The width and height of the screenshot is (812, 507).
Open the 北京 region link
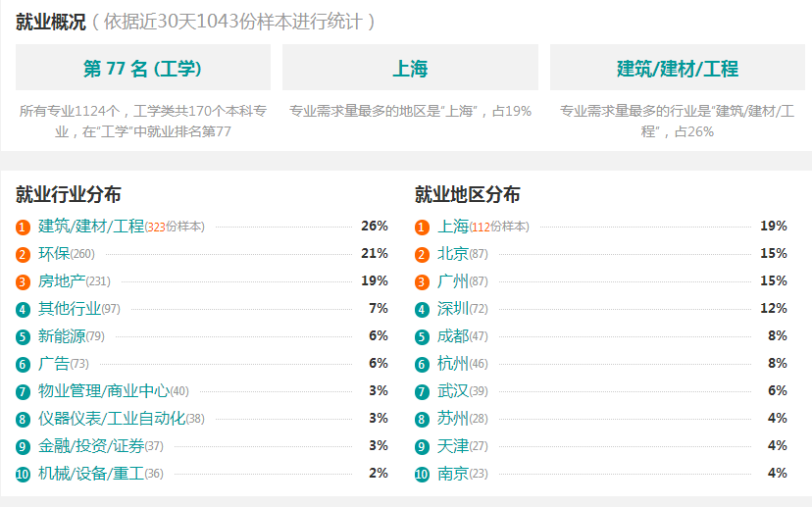453,254
